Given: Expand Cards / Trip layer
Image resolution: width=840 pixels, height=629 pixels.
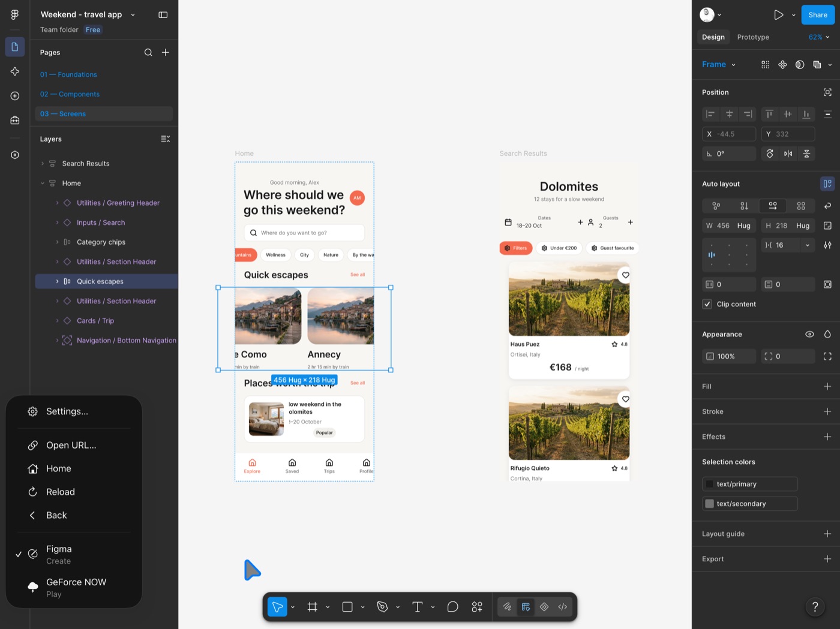Looking at the screenshot, I should pos(58,321).
